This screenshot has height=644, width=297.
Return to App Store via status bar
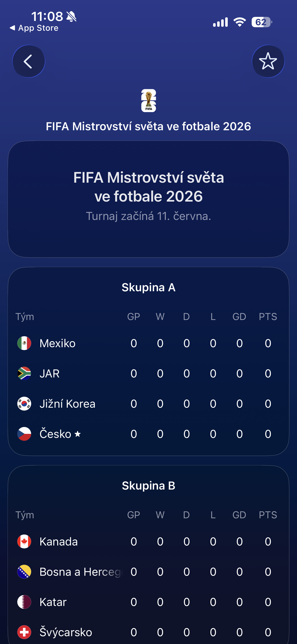(x=34, y=28)
